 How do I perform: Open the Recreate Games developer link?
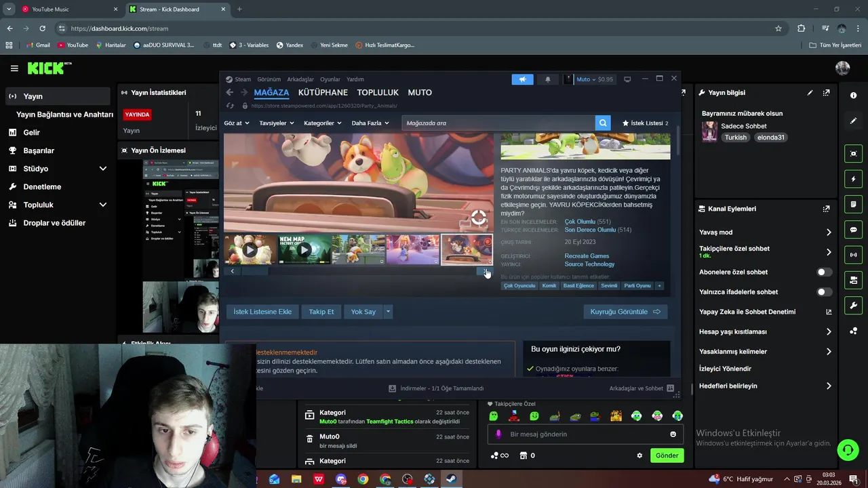point(587,256)
